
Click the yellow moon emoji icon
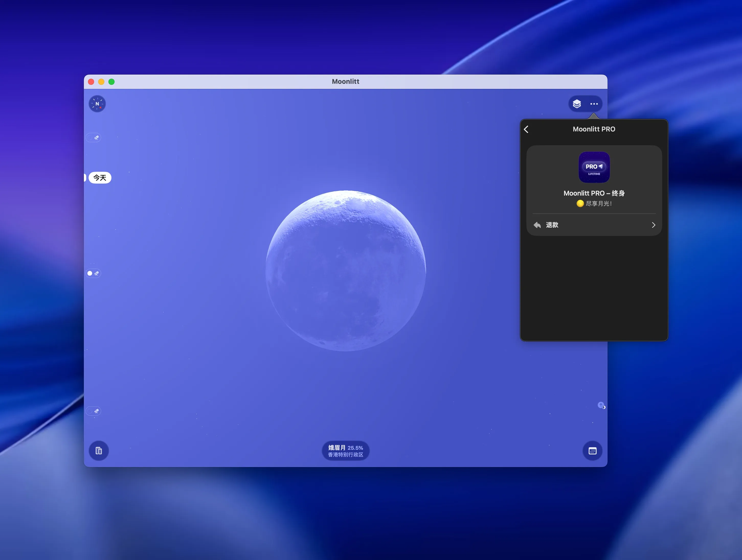point(580,203)
